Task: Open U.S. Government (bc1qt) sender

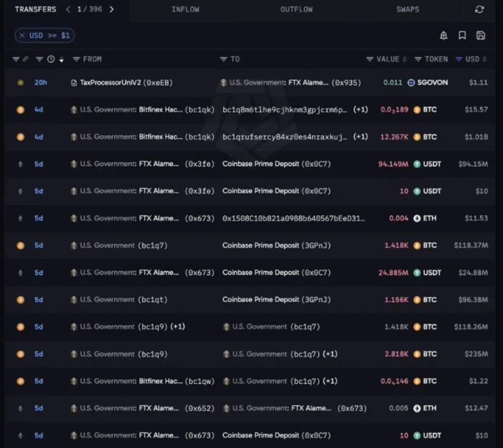Action: [123, 300]
